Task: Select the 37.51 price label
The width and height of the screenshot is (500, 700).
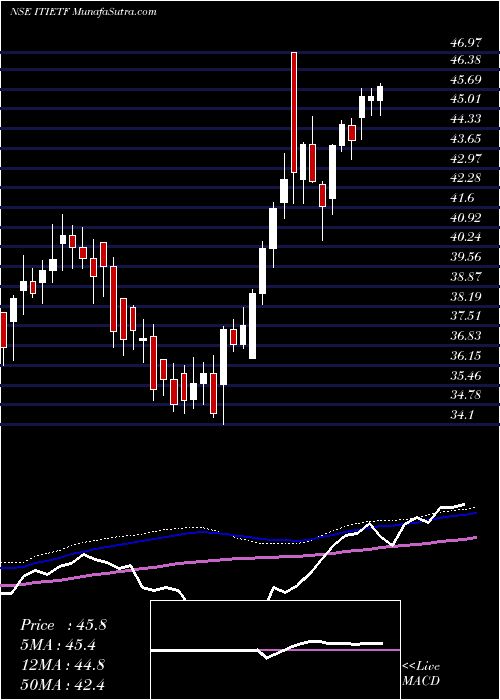Action: click(x=466, y=316)
